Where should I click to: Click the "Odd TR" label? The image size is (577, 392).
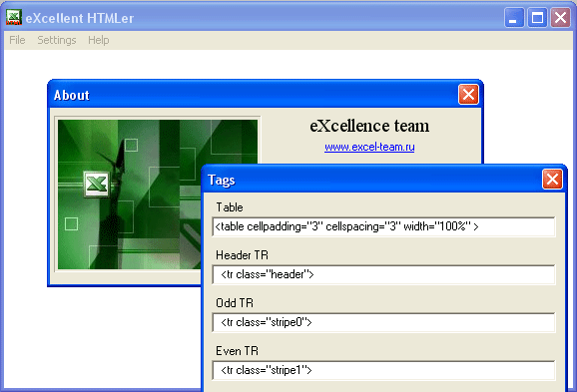tap(235, 303)
